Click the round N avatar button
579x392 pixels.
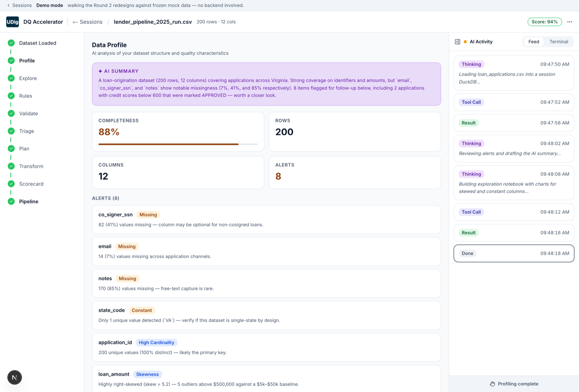coord(14,378)
